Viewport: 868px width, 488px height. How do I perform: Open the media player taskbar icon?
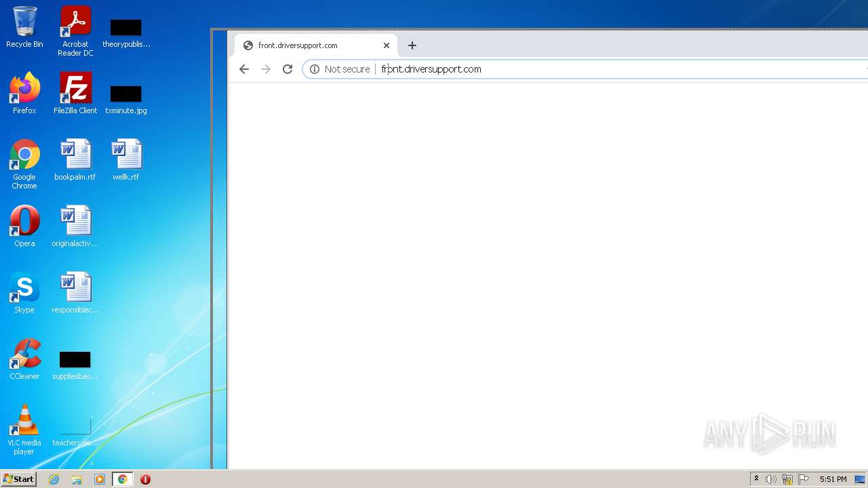(100, 479)
